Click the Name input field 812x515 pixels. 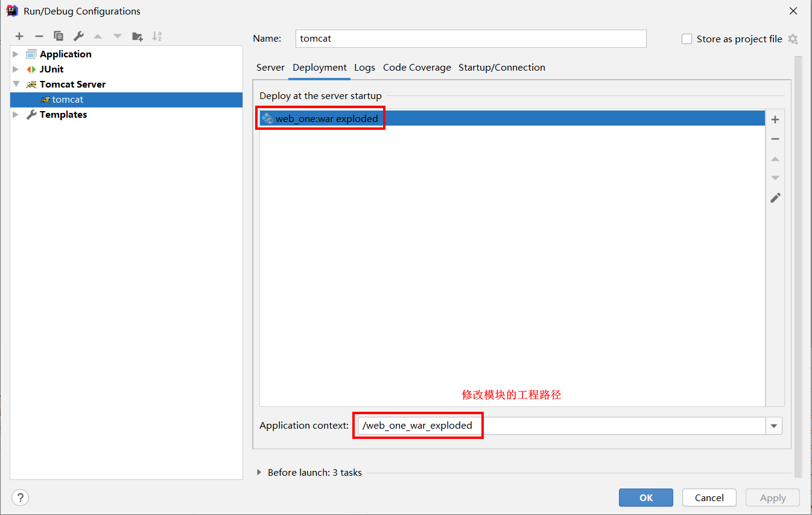point(471,38)
